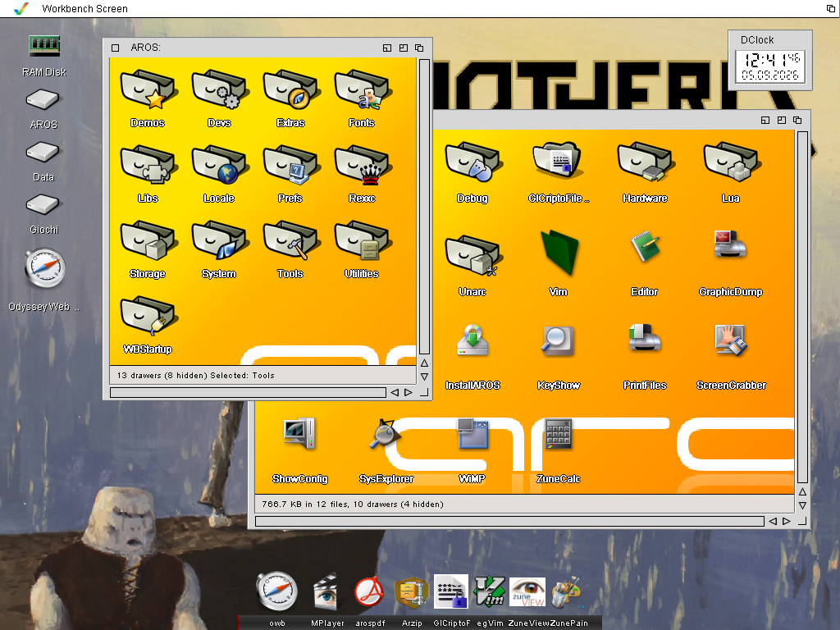Launch ScreenGrabber tool
840x630 pixels.
[x=731, y=340]
